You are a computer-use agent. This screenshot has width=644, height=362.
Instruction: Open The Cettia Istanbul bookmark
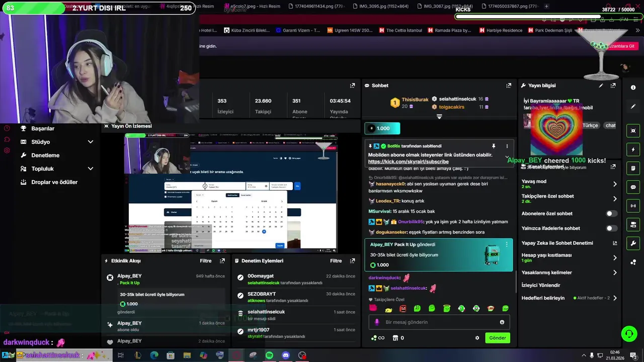coord(399,30)
